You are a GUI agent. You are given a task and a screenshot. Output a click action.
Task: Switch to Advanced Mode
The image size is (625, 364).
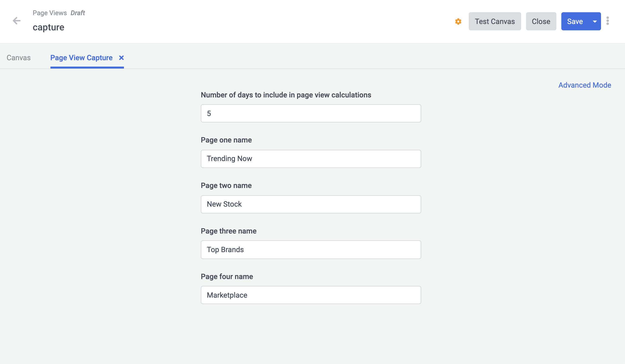584,85
